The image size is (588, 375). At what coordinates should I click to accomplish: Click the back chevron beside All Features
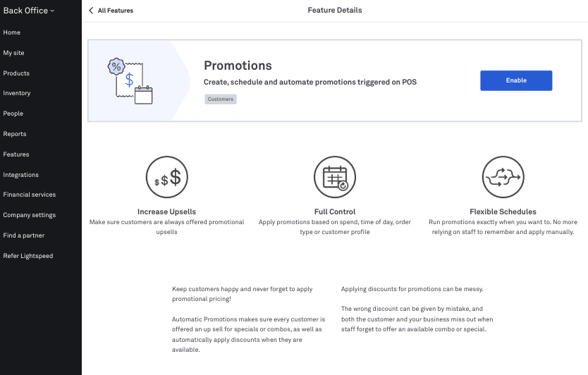coord(91,11)
